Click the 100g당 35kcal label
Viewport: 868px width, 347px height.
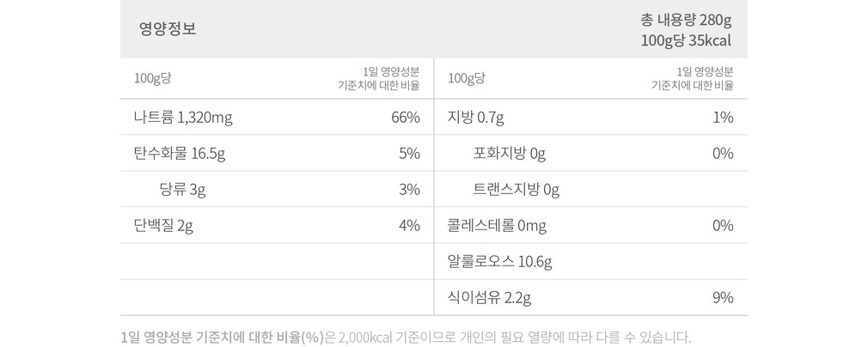coord(687,40)
